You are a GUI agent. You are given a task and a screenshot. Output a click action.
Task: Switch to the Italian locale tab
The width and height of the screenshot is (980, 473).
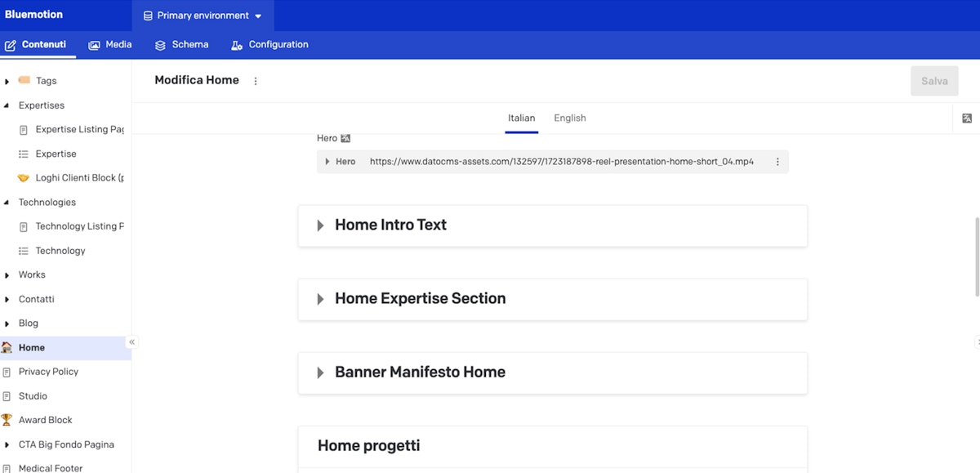(x=521, y=118)
